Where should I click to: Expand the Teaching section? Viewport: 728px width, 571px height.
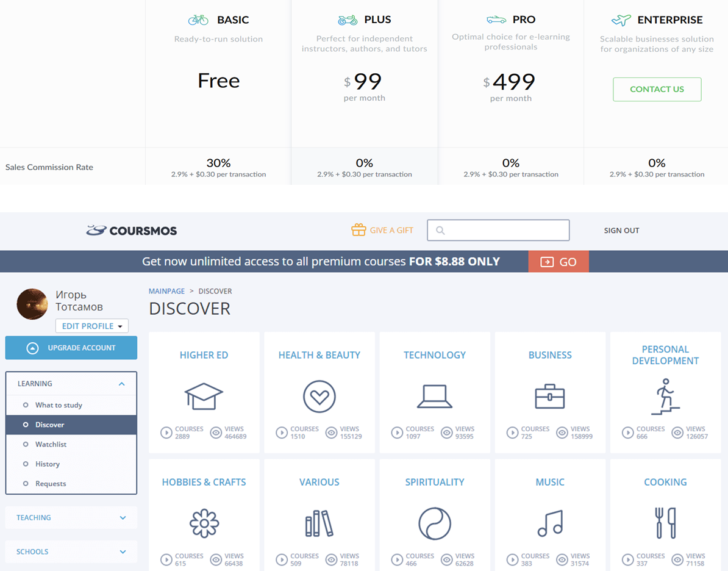coord(71,517)
